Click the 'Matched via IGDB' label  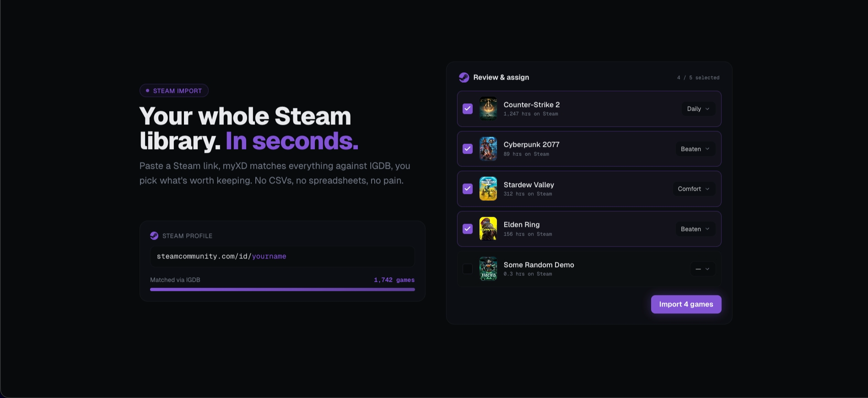(x=175, y=280)
